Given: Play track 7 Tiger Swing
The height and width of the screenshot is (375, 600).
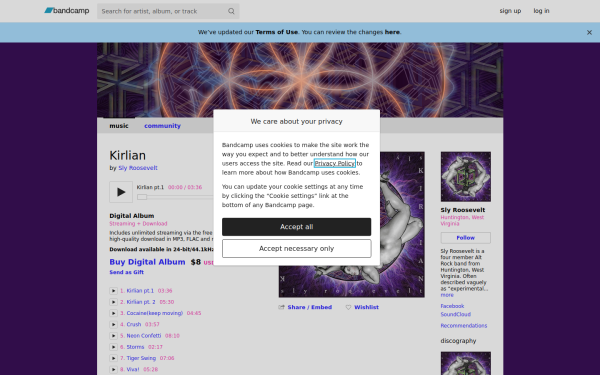Looking at the screenshot, I should coord(113,358).
